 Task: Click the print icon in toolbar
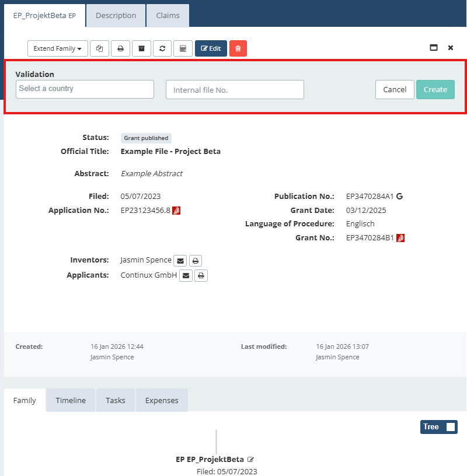(x=121, y=48)
